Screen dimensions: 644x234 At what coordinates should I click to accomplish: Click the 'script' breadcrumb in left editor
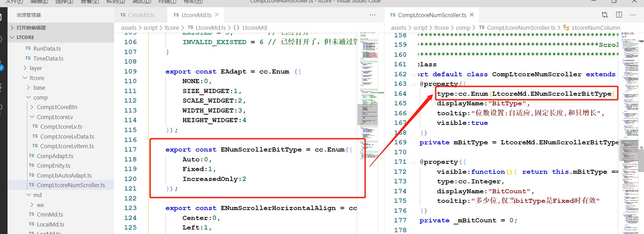point(151,28)
